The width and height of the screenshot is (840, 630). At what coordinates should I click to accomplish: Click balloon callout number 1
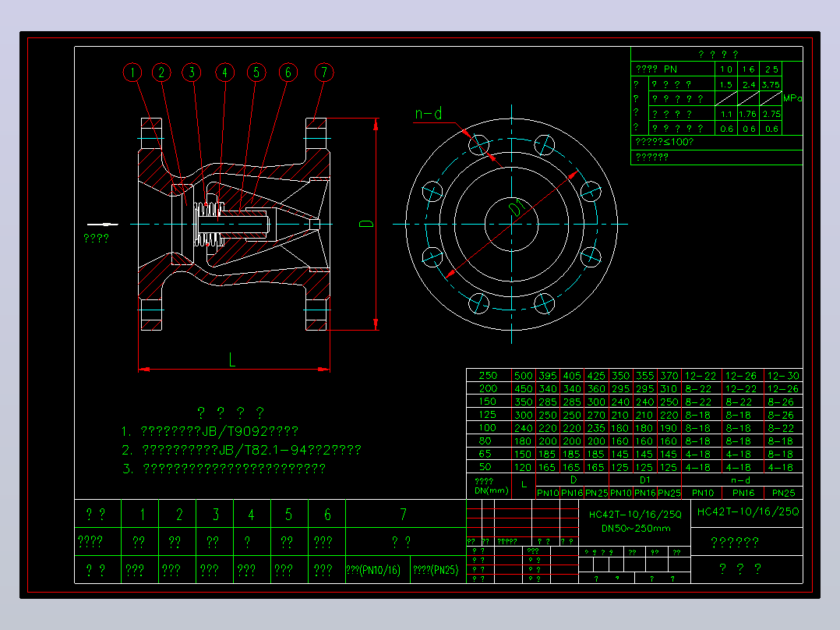[x=132, y=73]
